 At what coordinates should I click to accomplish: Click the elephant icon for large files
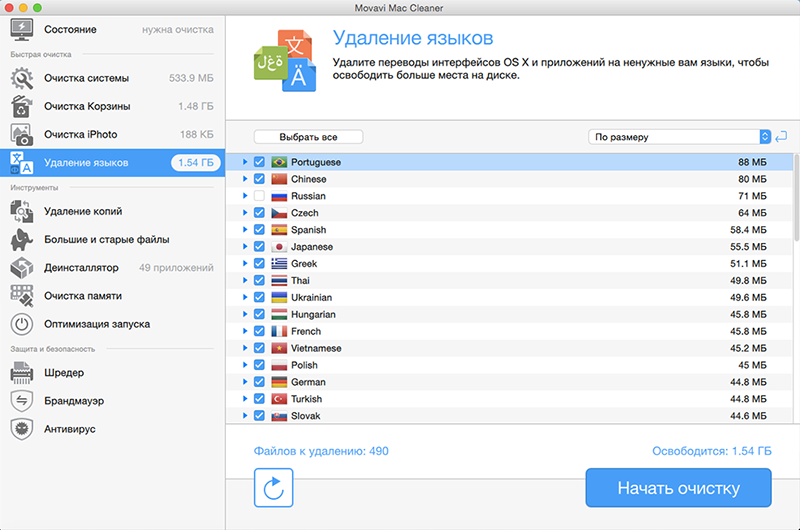coord(23,240)
